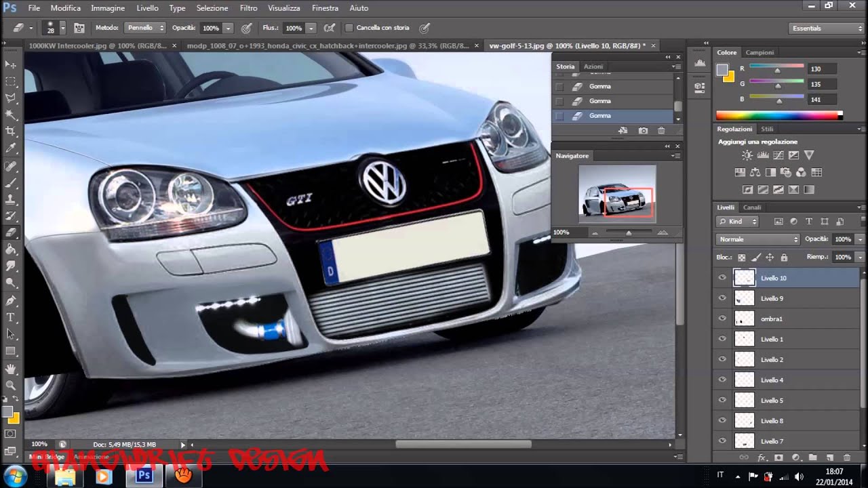868x488 pixels.
Task: Select the Pen tool
Action: (11, 300)
